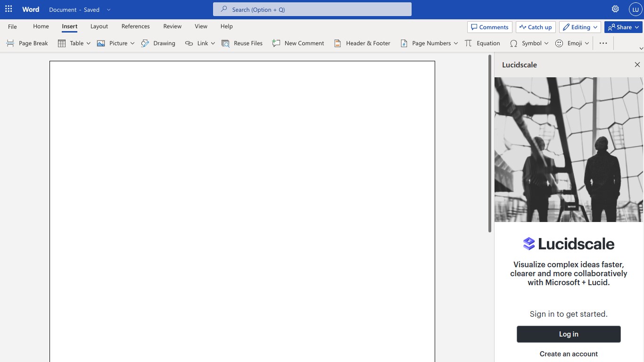Click the Emoji smiley icon

[x=559, y=43]
